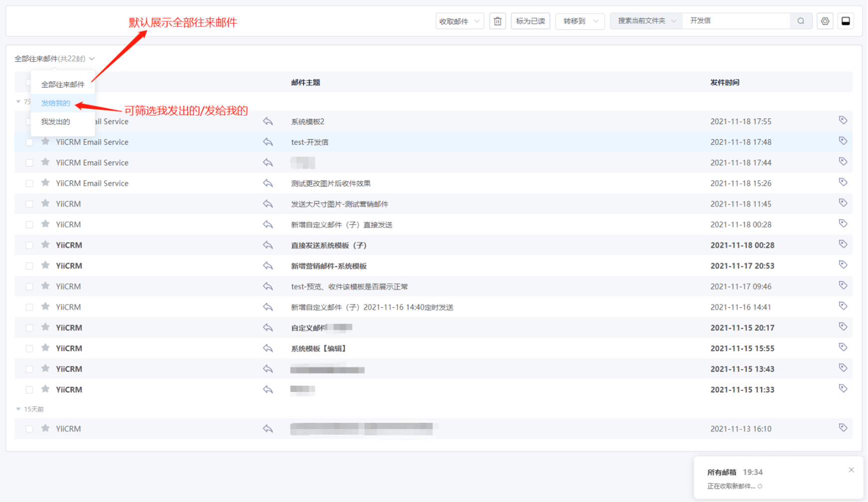Star the test-开发信 email
Screen dimensions: 868x502
(45, 141)
